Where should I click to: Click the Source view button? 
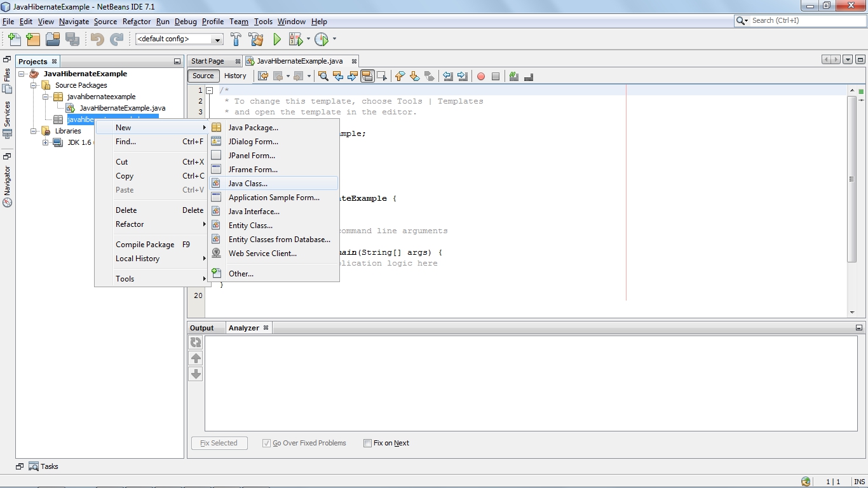coord(203,76)
